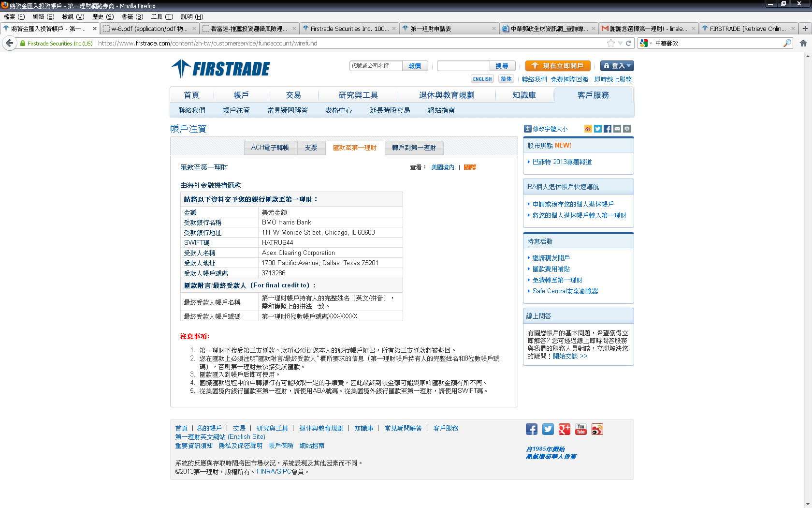This screenshot has height=508, width=812.
Task: Share page on Weibo icon beside font size
Action: pyautogui.click(x=588, y=129)
